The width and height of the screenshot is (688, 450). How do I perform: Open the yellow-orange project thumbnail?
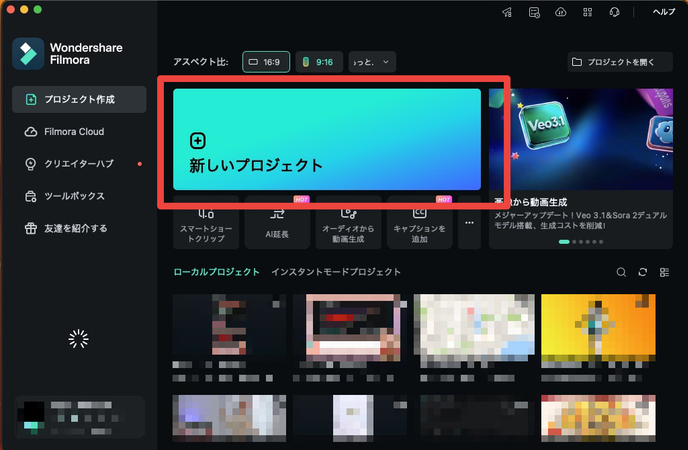tap(598, 328)
